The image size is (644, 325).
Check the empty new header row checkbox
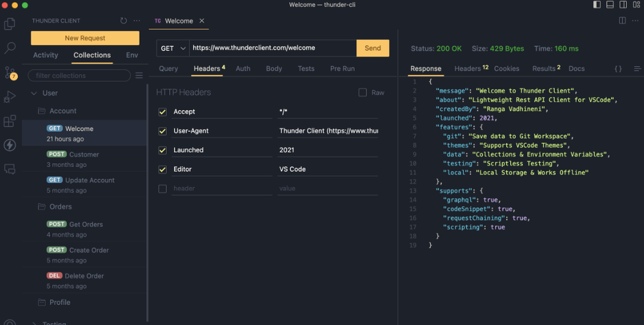click(x=163, y=188)
